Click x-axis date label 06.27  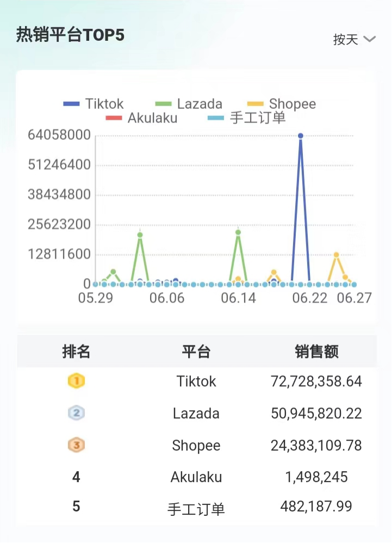pos(354,298)
